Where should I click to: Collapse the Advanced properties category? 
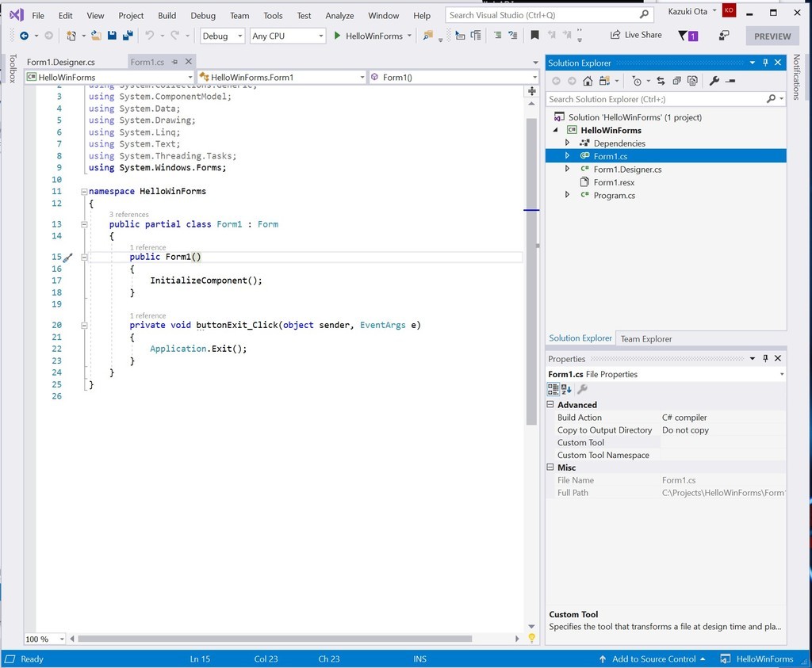550,405
